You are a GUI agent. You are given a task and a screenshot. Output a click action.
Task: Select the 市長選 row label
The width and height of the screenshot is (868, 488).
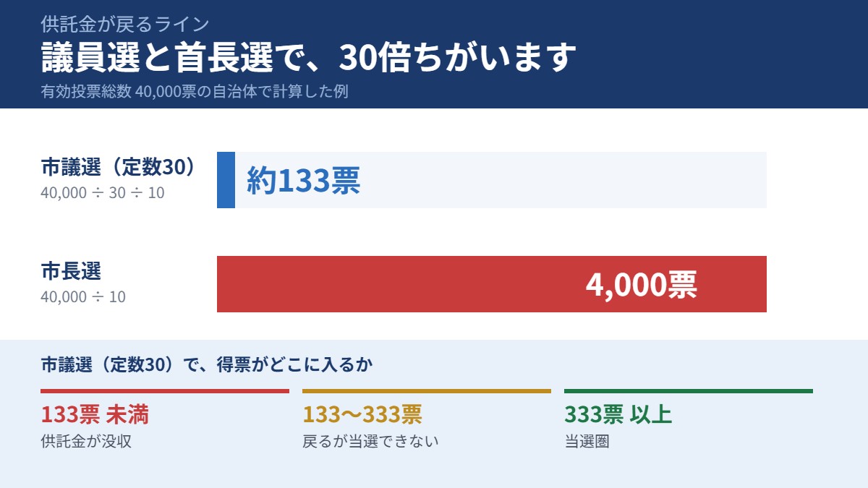pos(71,272)
